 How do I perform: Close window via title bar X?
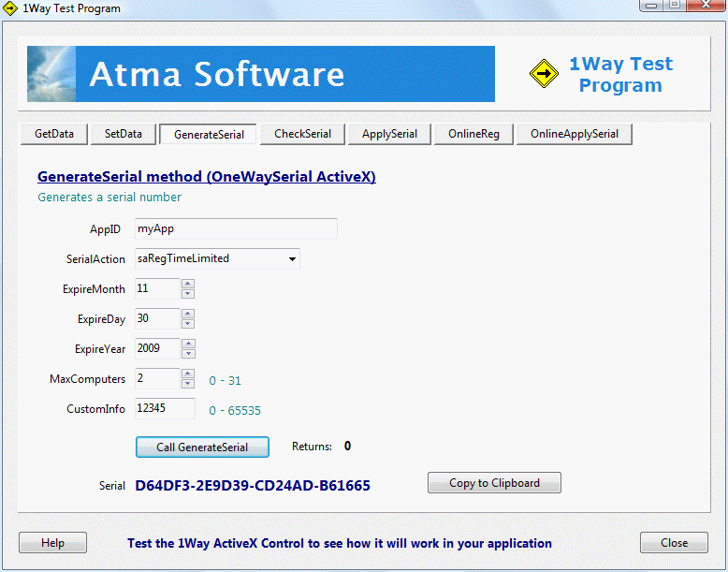click(x=706, y=5)
